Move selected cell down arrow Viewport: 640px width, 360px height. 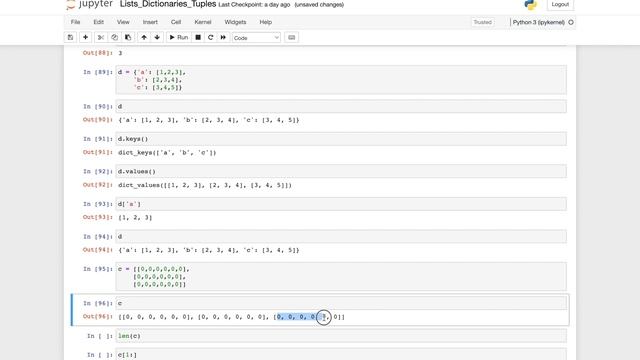(157, 38)
